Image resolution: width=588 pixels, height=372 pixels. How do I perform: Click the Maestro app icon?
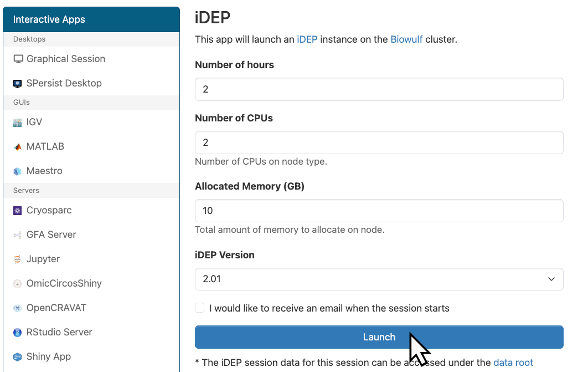pyautogui.click(x=17, y=171)
